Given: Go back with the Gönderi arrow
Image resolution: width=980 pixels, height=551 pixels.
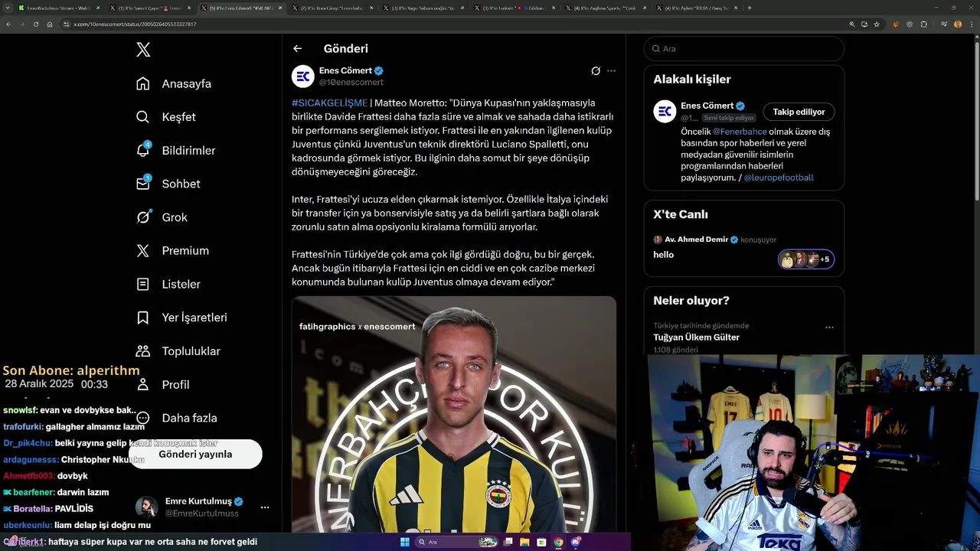Looking at the screenshot, I should point(298,48).
